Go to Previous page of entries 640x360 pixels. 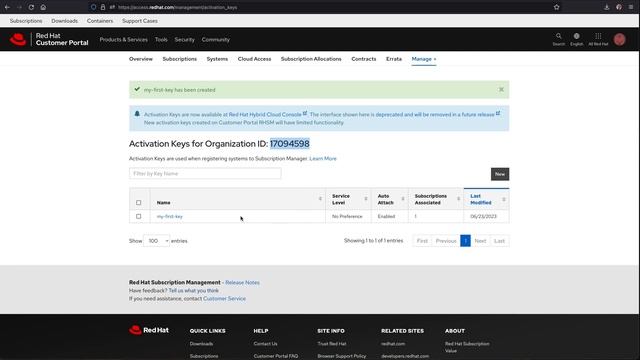446,241
